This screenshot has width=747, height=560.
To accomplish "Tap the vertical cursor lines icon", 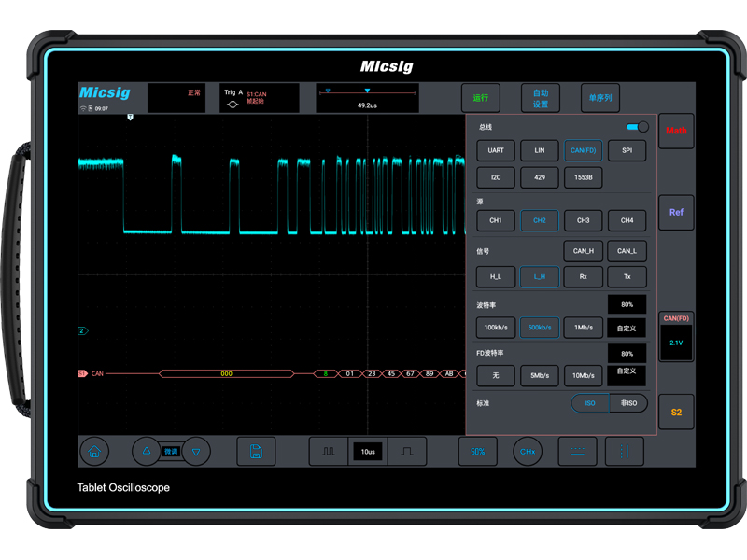I will 624,451.
